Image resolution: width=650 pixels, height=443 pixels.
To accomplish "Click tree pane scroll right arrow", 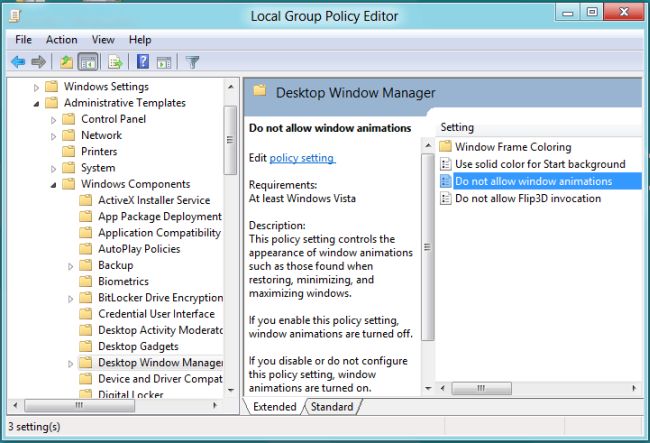I will [x=214, y=405].
